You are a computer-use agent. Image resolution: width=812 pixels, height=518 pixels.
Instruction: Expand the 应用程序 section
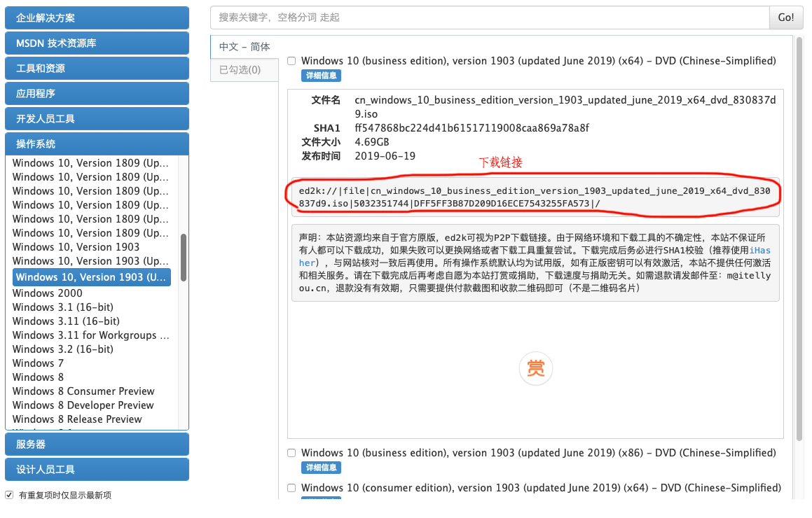pos(97,94)
